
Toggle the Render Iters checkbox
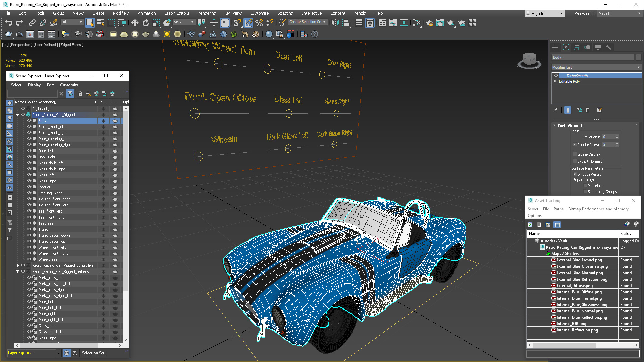point(575,145)
